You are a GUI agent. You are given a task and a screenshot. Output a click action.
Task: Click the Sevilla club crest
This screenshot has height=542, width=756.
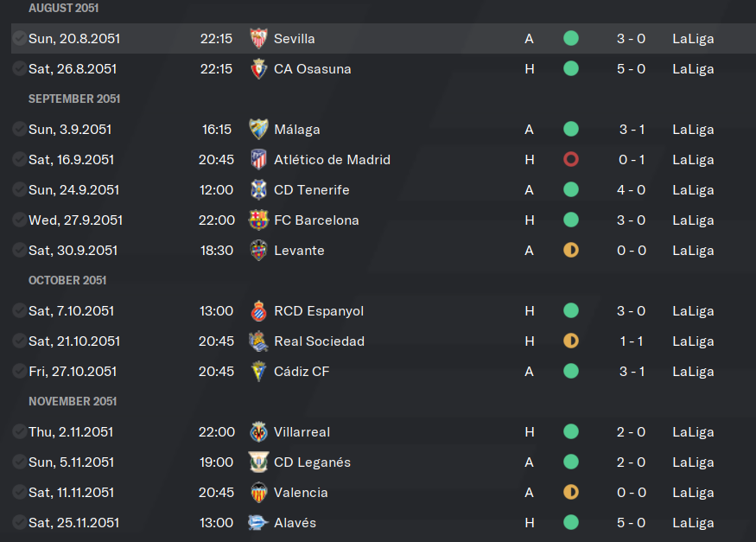tap(259, 39)
